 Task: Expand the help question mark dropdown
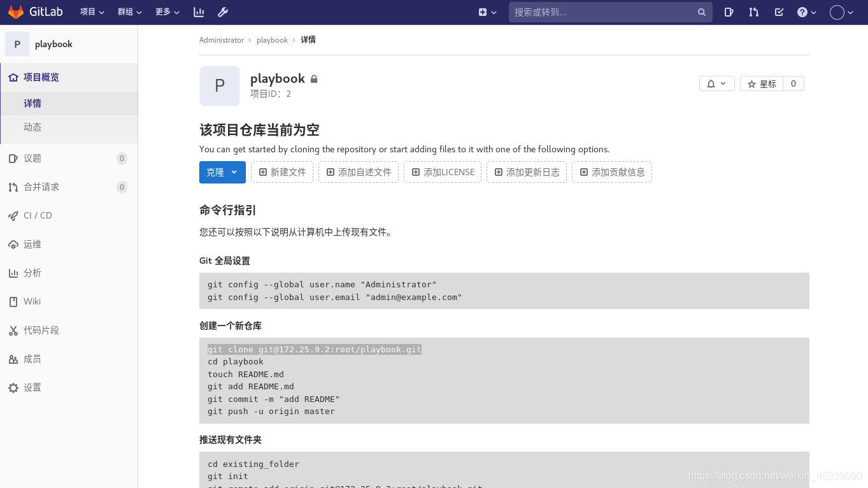(x=806, y=12)
